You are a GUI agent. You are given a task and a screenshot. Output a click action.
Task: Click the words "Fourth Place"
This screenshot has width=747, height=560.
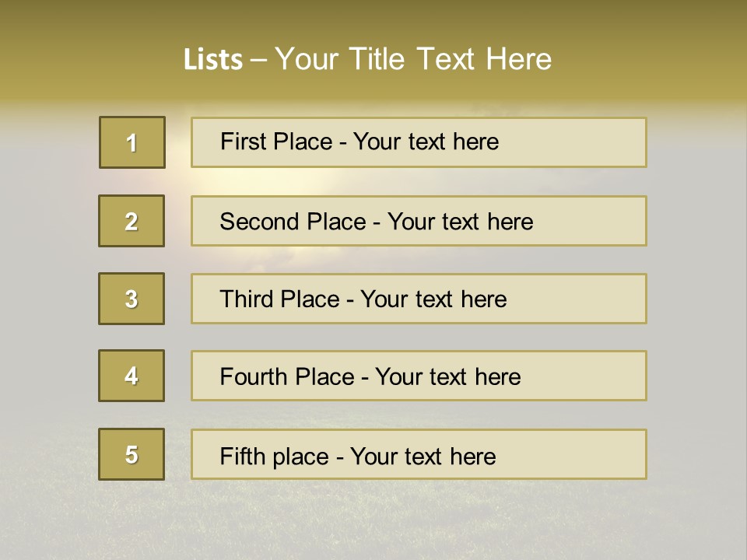(x=287, y=376)
